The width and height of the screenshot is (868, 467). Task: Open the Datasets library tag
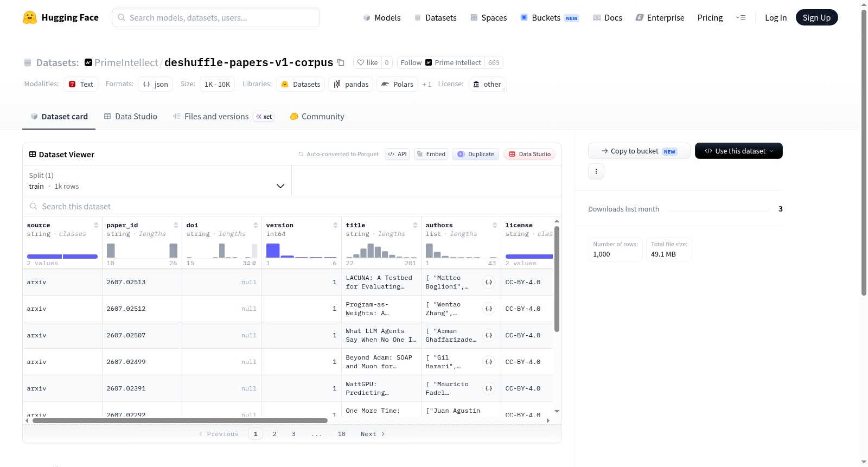coord(301,84)
